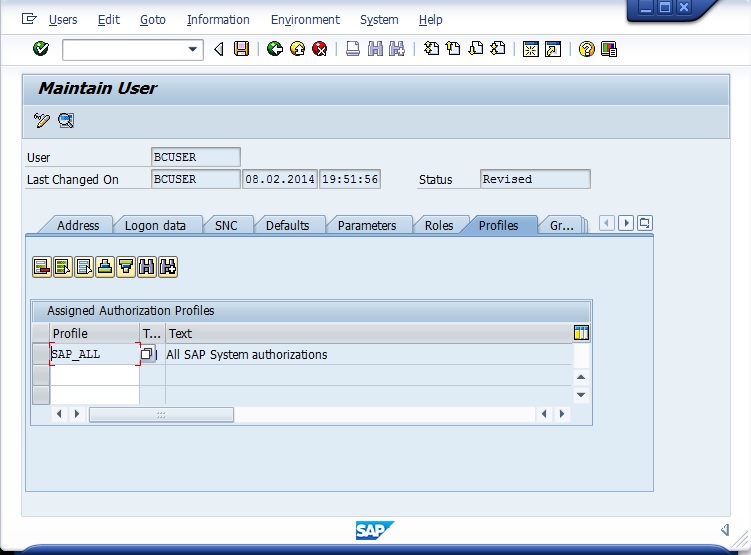751x555 pixels.
Task: Click the green Enter checkmark icon
Action: pos(41,49)
